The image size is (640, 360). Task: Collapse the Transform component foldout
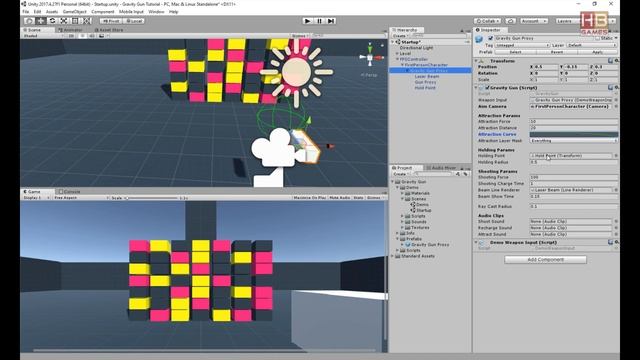tap(476, 61)
